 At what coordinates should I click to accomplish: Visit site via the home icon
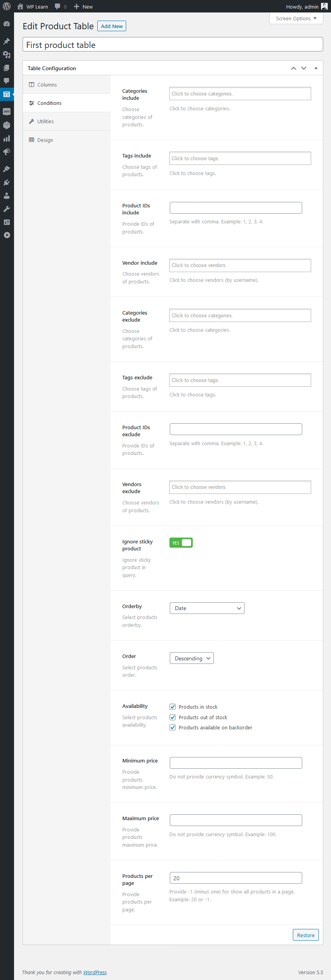click(x=20, y=7)
